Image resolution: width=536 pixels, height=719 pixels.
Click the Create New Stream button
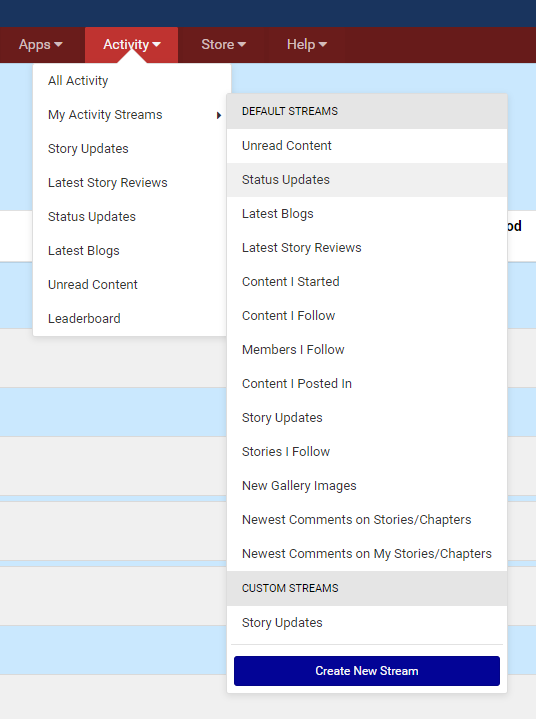[x=367, y=671]
